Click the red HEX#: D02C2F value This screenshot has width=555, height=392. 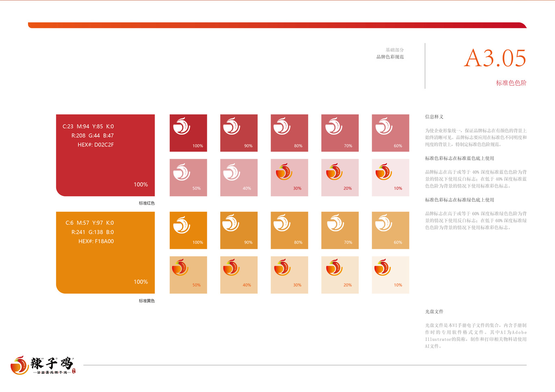pos(95,144)
